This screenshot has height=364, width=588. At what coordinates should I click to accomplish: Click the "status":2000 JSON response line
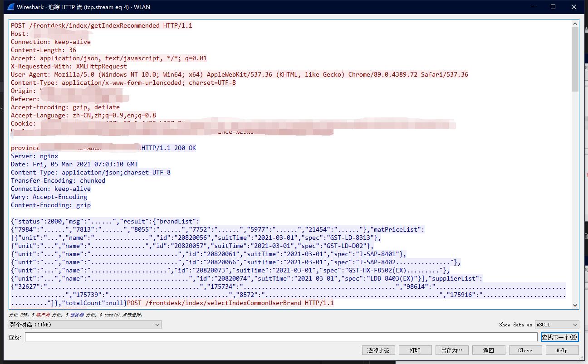105,221
